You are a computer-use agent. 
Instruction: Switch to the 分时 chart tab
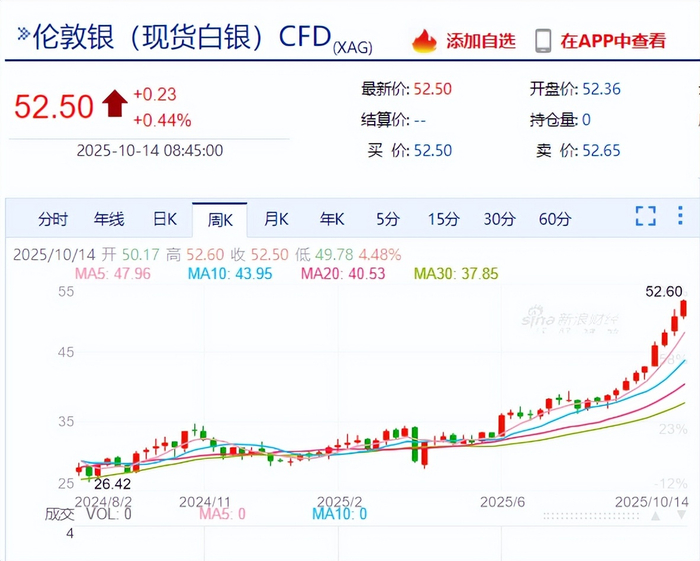[53, 219]
